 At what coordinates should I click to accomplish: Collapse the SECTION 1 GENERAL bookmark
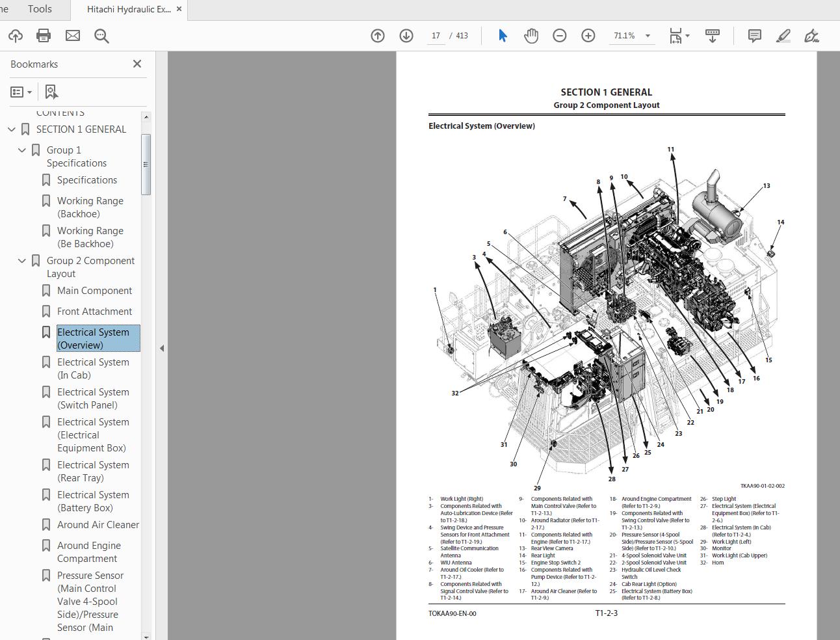click(x=12, y=129)
